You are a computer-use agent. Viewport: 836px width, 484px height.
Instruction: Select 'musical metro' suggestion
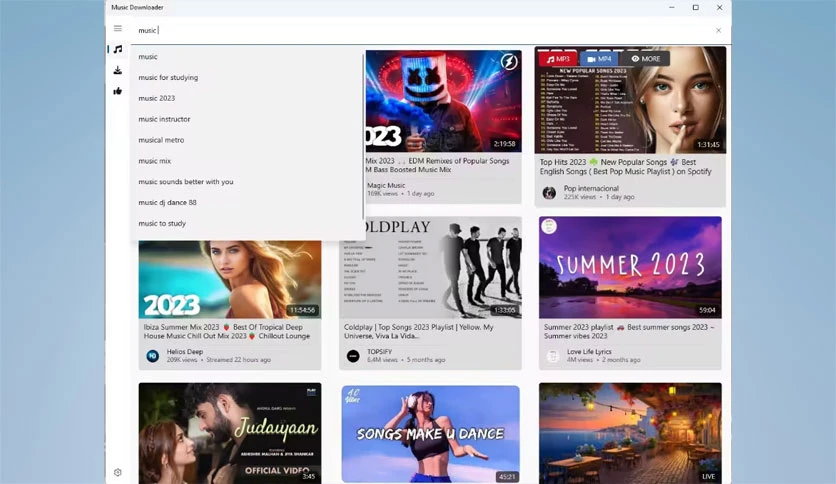[x=248, y=140]
